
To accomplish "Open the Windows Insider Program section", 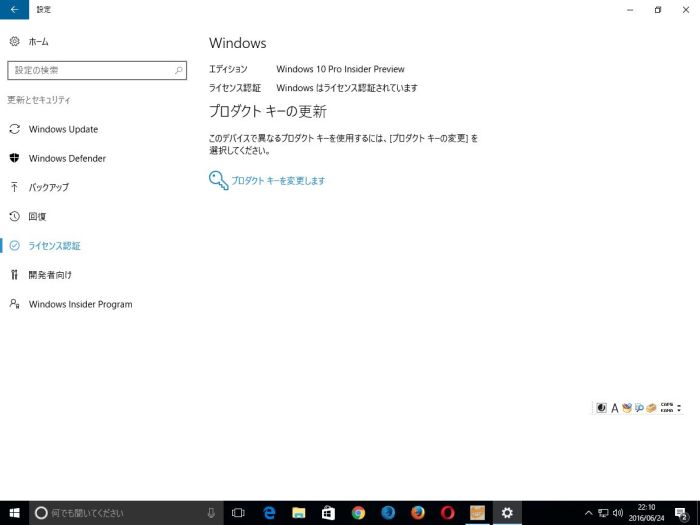I will 80,304.
